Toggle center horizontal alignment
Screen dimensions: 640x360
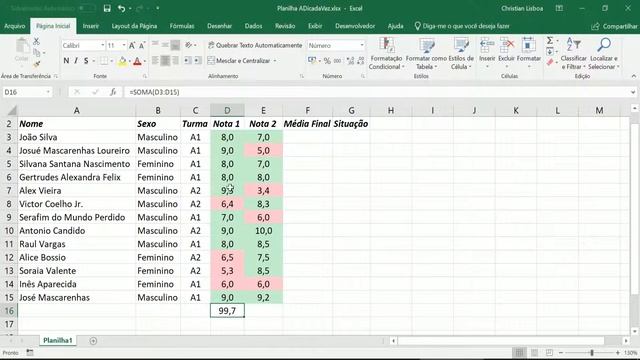click(165, 60)
